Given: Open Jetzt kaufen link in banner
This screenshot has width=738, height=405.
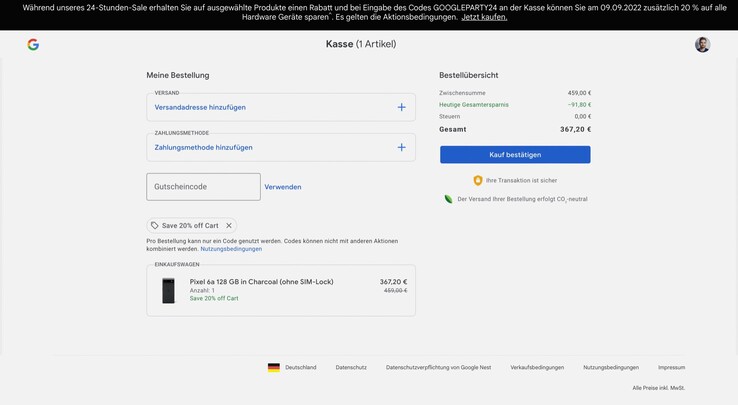Looking at the screenshot, I should tap(484, 17).
